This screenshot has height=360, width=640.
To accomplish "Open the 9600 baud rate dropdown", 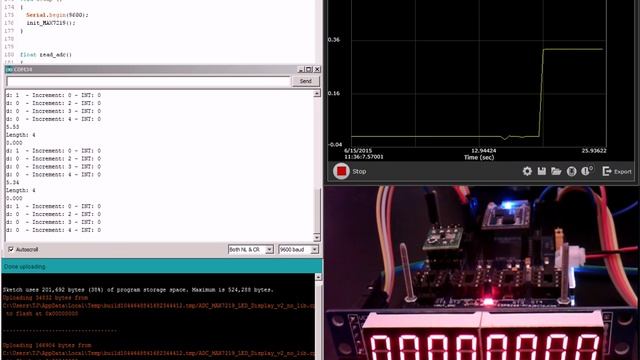I will [298, 249].
